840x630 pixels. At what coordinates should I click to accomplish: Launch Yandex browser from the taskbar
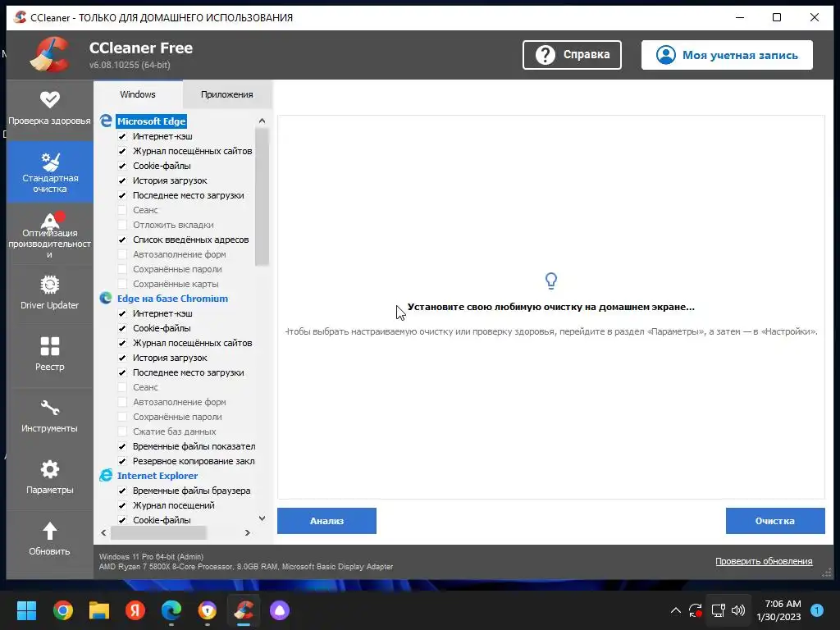coord(135,610)
